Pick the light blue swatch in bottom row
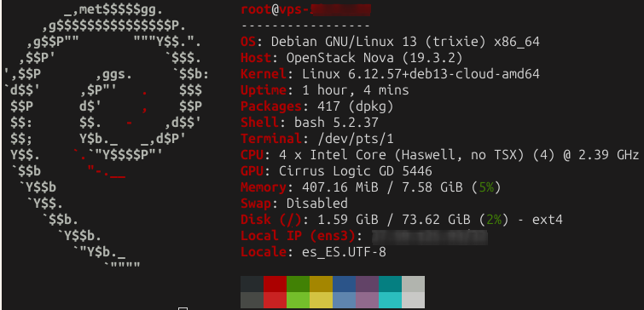Screen dimensions: 644x310 [x=344, y=300]
